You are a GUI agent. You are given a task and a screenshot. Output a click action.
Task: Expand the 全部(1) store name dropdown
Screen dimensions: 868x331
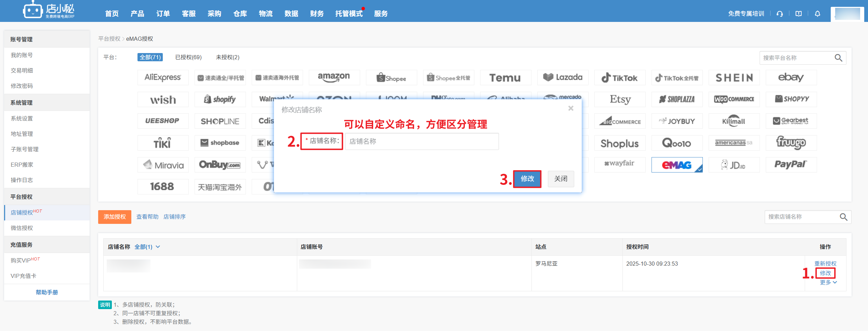[147, 247]
